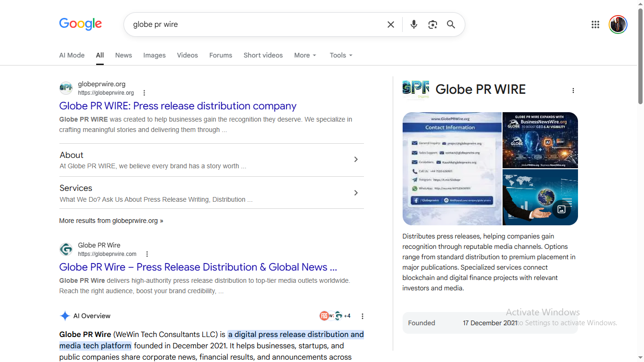The height and width of the screenshot is (362, 644).
Task: Open the Contact Information panel image
Action: (452, 169)
